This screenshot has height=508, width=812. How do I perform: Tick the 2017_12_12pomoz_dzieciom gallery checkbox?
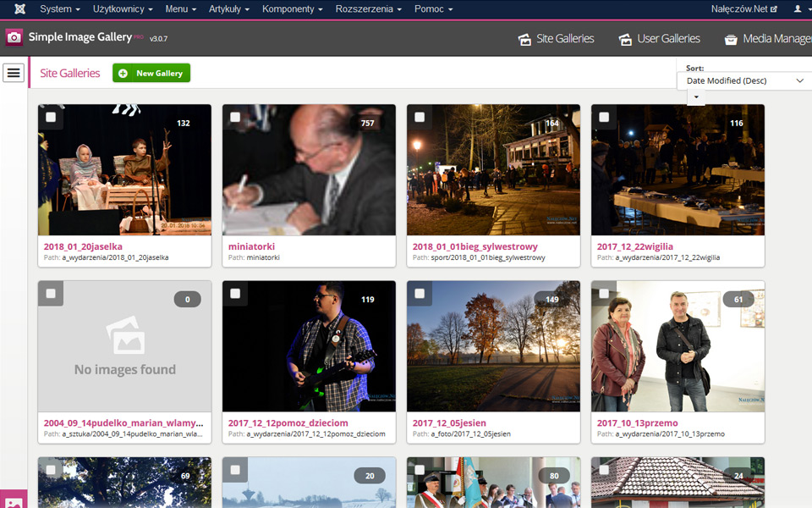235,294
